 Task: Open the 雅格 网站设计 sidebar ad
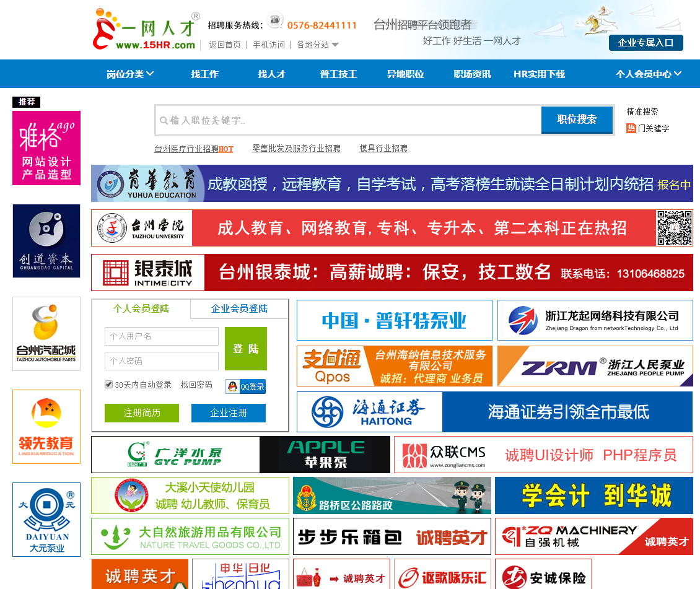tap(46, 148)
